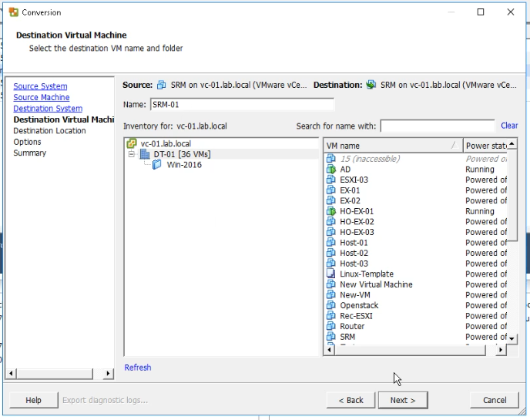Click the Win-2016 folder icon
Viewport: 530px width, 420px height.
(x=157, y=165)
